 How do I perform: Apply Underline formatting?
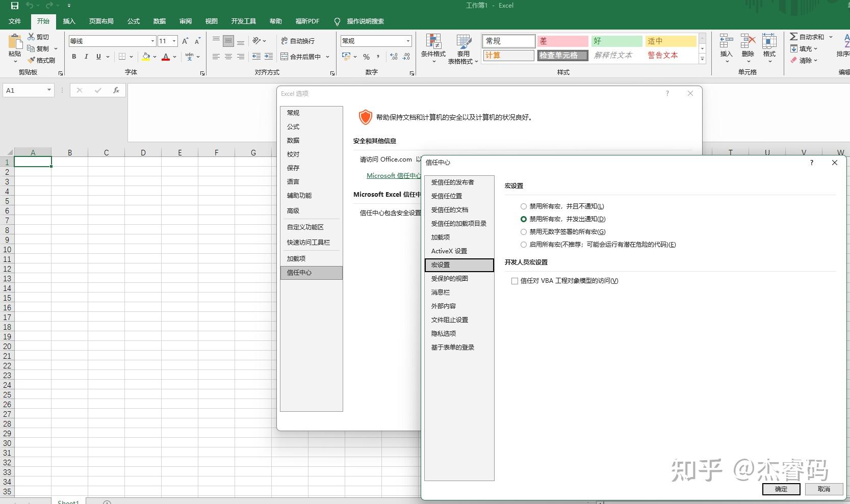coord(98,57)
